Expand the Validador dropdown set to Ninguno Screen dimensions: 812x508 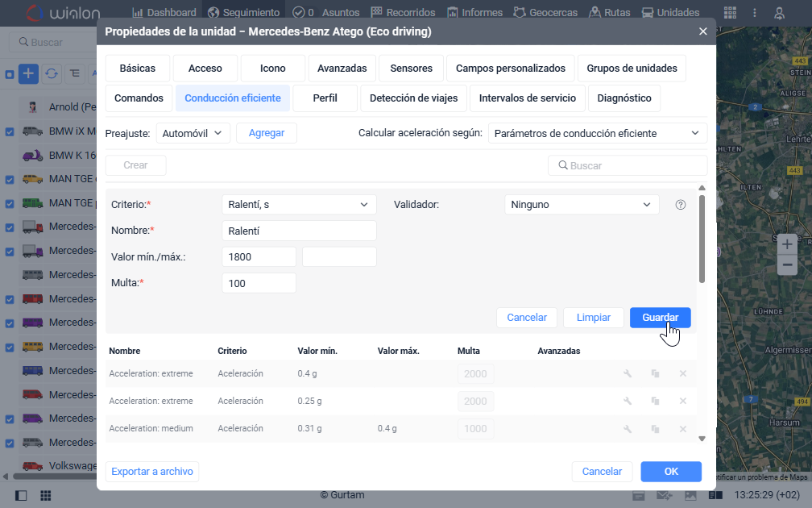point(581,205)
